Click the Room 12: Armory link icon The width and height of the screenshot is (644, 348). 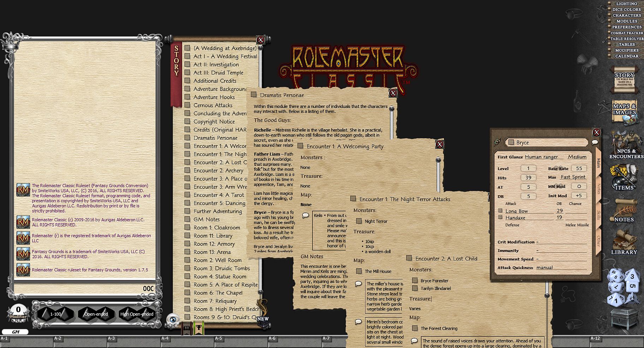click(x=187, y=244)
